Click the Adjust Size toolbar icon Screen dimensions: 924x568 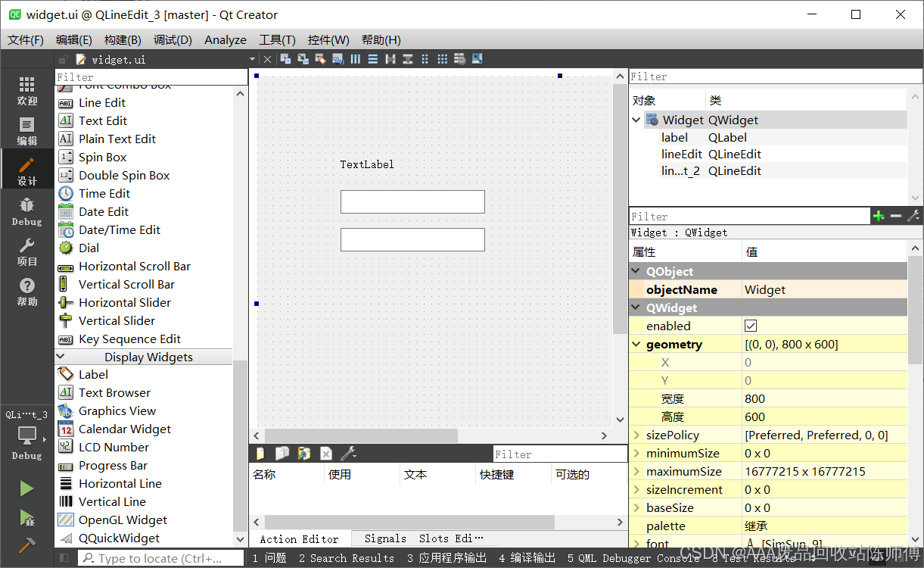477,59
